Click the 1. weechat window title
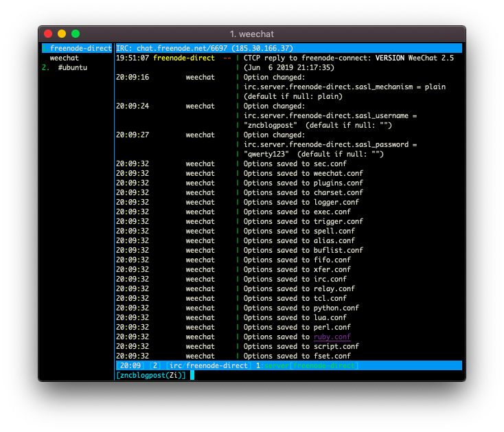504x432 pixels. click(x=252, y=34)
